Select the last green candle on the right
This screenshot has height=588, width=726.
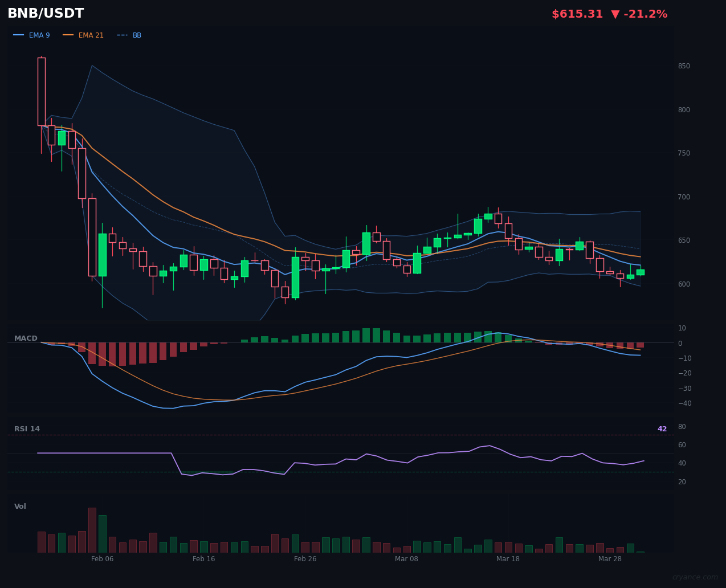641,272
